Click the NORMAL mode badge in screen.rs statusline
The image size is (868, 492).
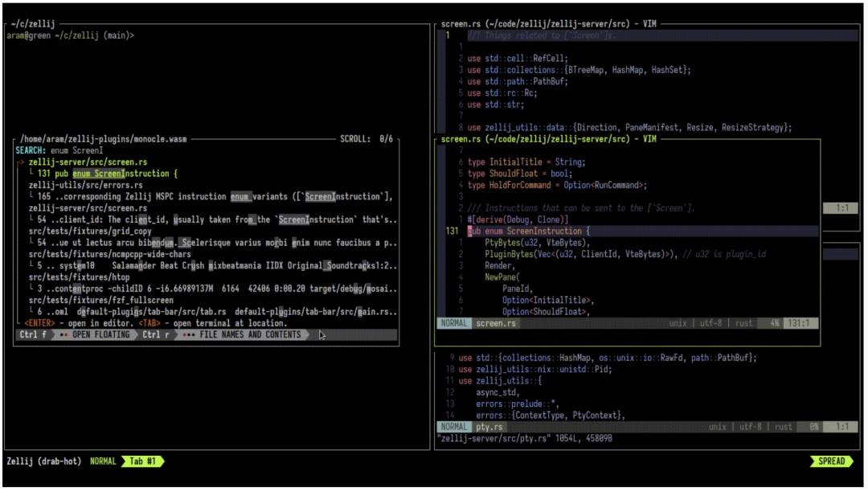coord(454,324)
